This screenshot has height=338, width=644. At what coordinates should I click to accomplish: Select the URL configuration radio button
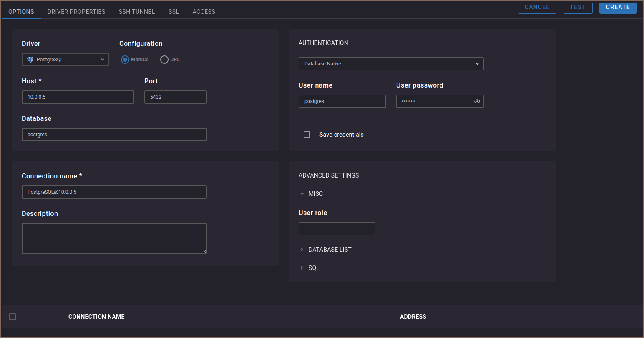pyautogui.click(x=164, y=60)
